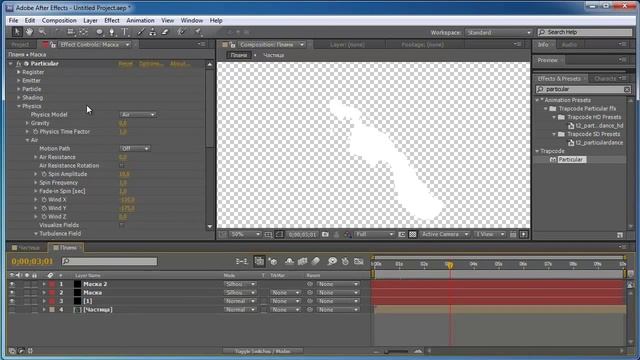Open the Animation menu
The height and width of the screenshot is (360, 640).
pos(140,20)
